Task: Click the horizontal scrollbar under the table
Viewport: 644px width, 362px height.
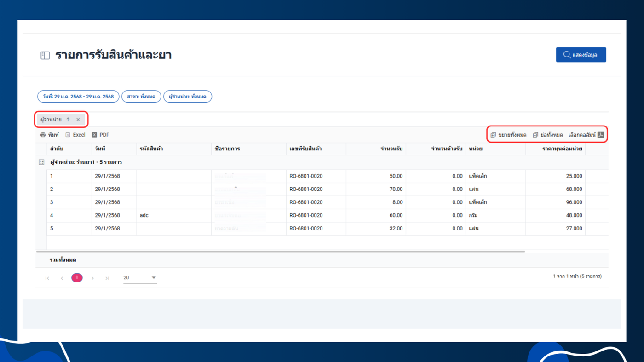Action: point(281,252)
